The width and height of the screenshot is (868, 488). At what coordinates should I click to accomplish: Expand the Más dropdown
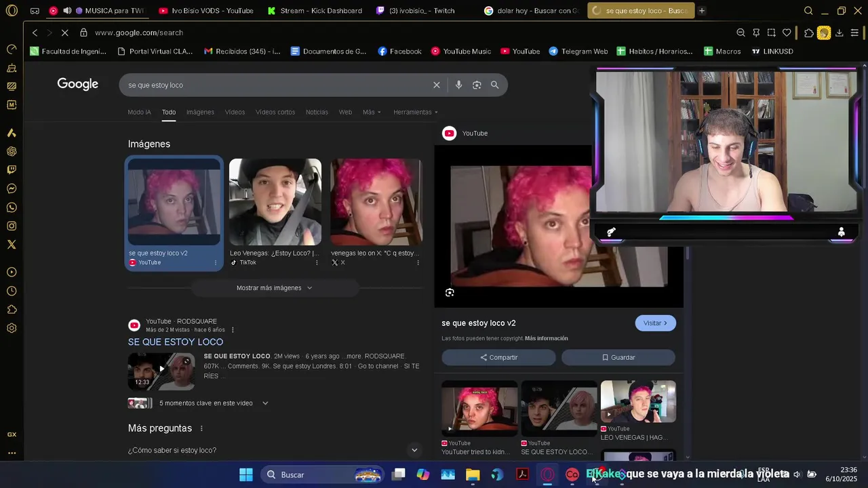(372, 112)
